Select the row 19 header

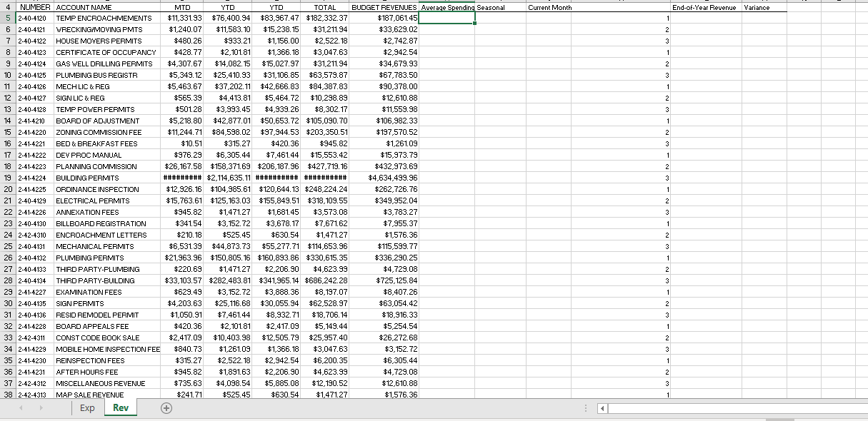click(7, 178)
